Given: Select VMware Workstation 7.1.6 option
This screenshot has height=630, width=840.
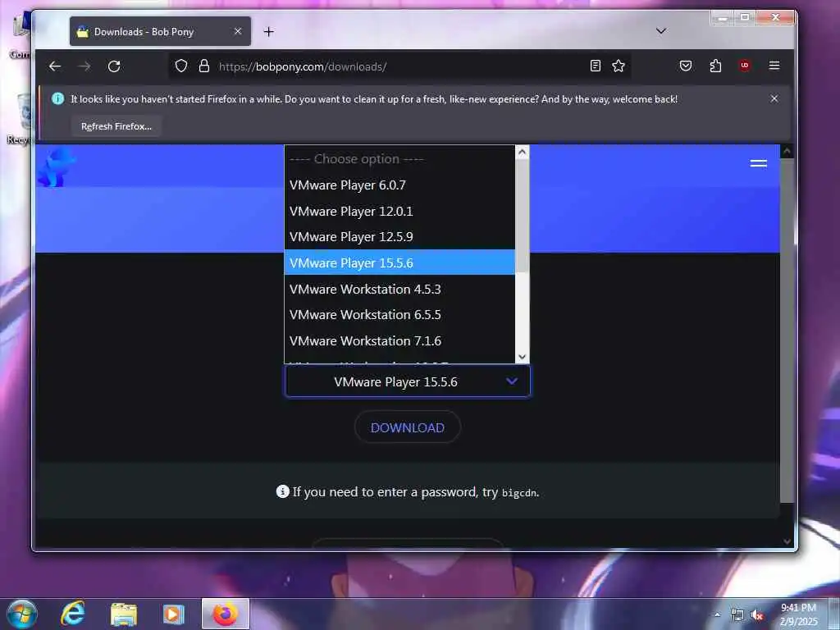Looking at the screenshot, I should click(x=399, y=340).
